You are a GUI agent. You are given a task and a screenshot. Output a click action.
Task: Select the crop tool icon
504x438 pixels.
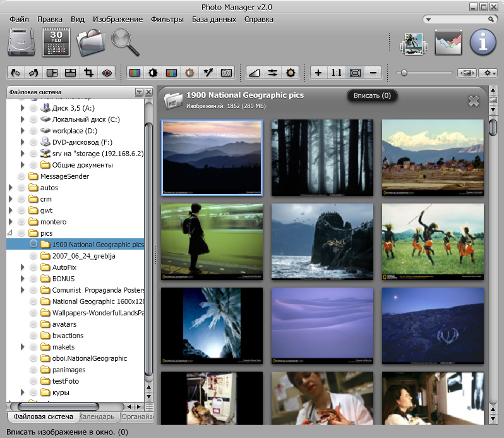click(88, 73)
